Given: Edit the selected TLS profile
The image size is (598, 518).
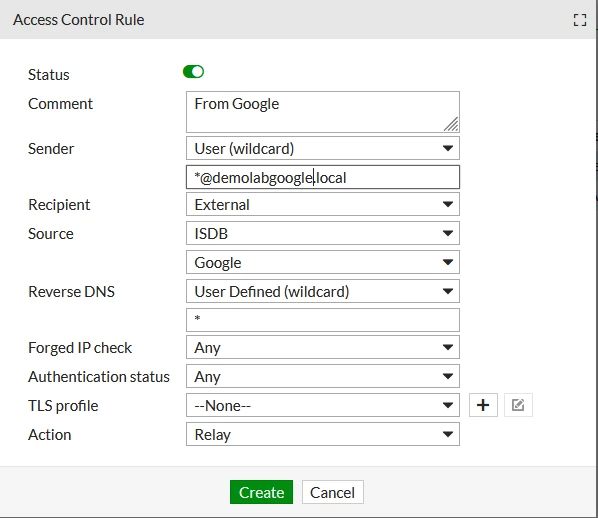Looking at the screenshot, I should coord(518,405).
